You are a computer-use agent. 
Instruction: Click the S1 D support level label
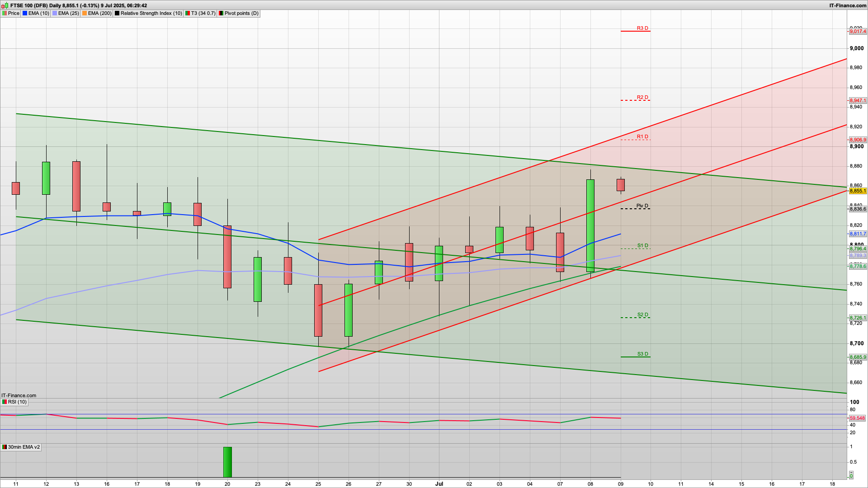642,245
